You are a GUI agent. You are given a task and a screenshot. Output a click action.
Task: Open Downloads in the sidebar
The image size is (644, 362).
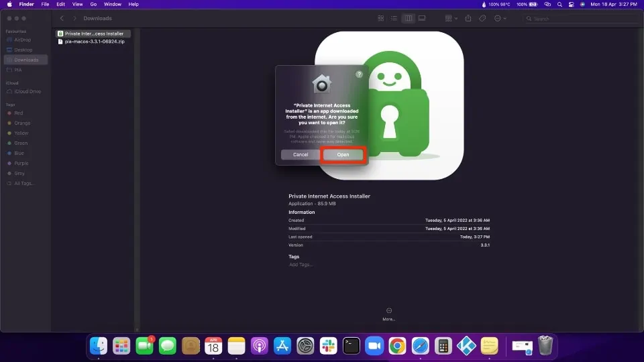coord(25,60)
